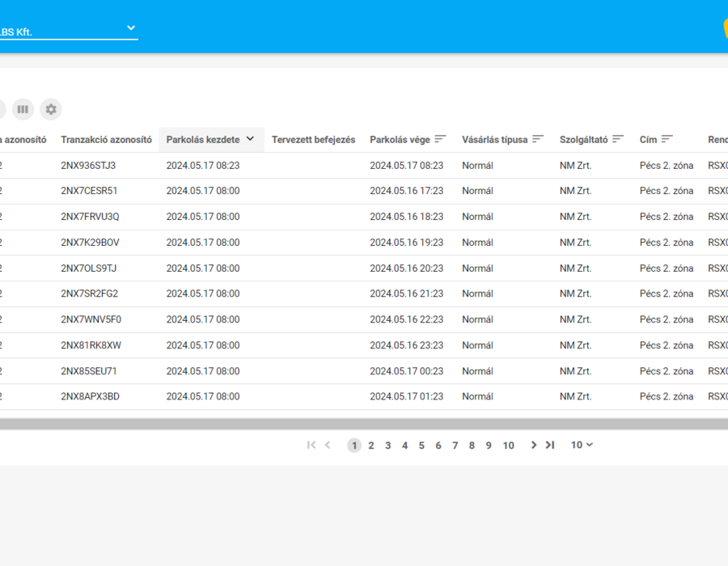Go to the previous page arrow
This screenshot has width=728, height=566.
pyautogui.click(x=328, y=446)
